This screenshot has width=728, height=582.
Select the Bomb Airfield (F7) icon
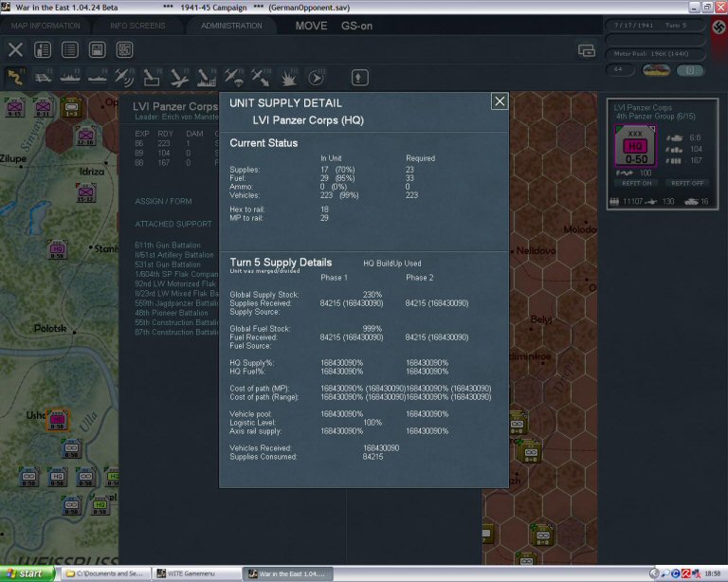pos(179,77)
